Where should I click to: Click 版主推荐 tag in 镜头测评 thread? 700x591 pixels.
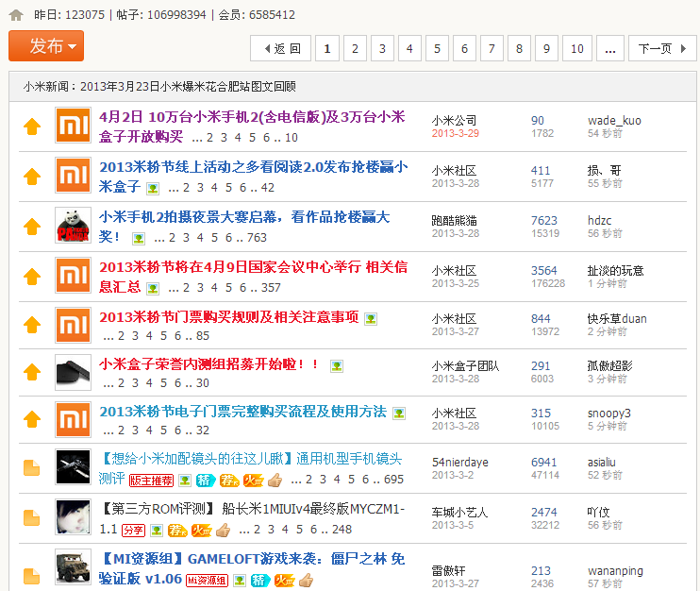[x=151, y=481]
